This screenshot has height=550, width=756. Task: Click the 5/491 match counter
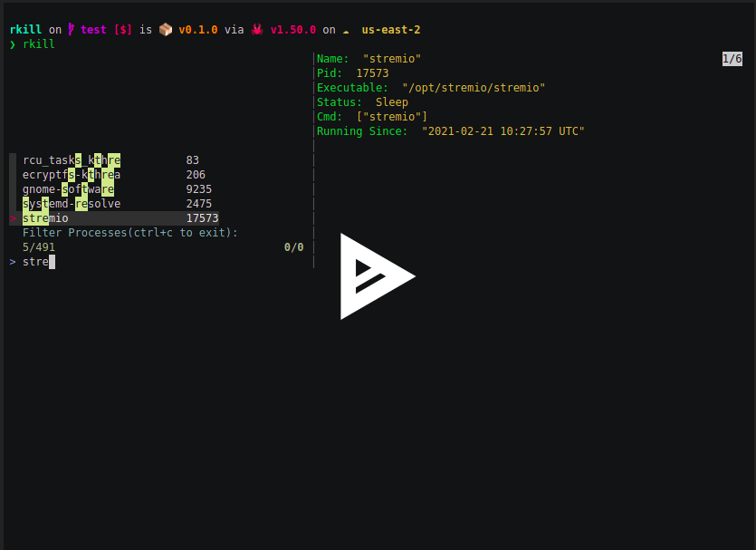(x=39, y=247)
